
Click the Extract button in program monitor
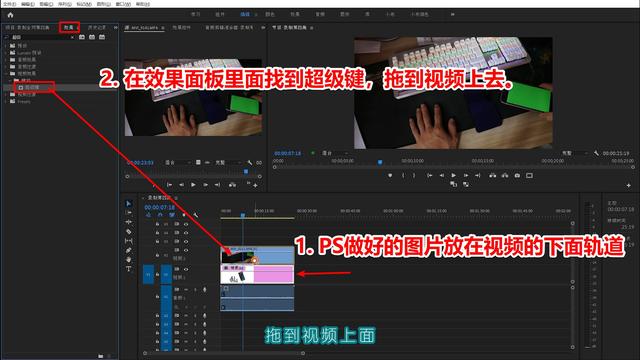(505, 175)
